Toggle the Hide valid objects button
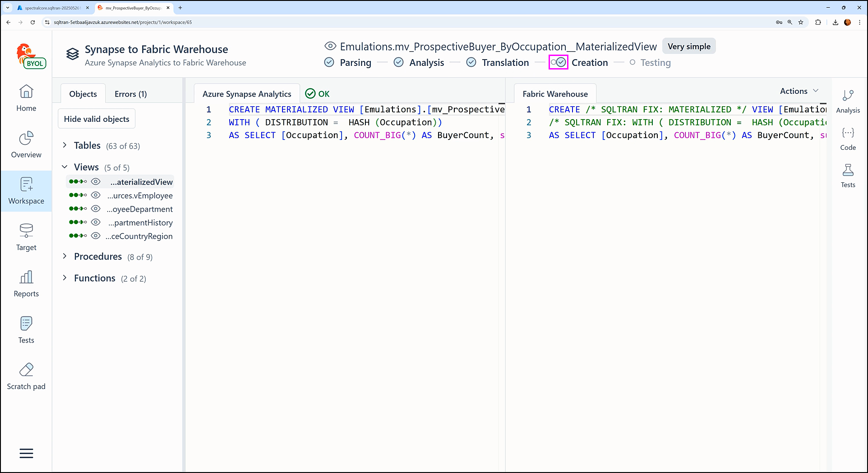Viewport: 868px width, 473px height. click(97, 119)
